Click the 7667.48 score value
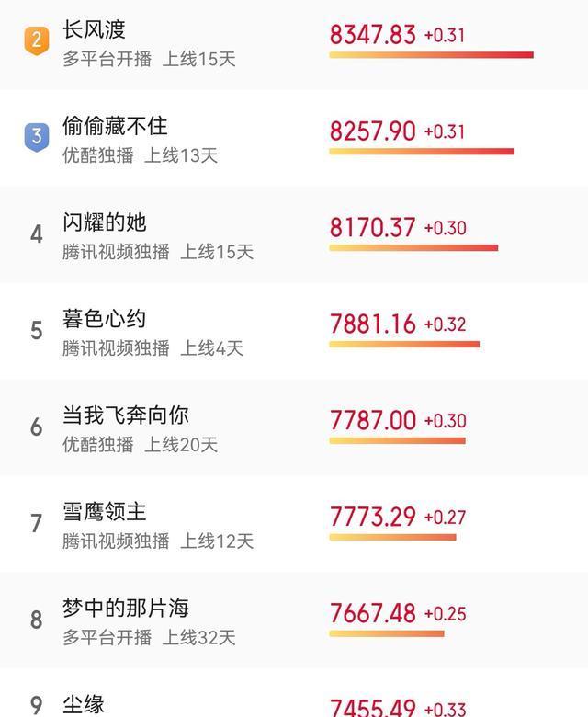This screenshot has width=588, height=717. [373, 614]
